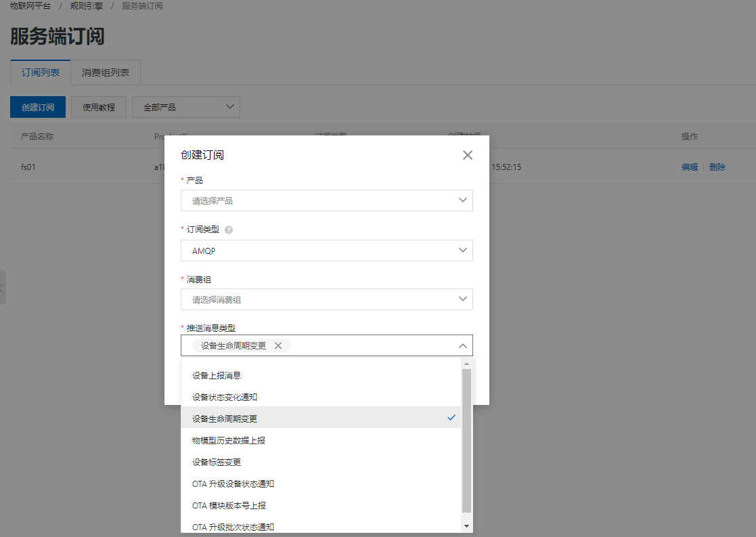Switch to the 订阅列表 tab
This screenshot has height=537, width=756.
[x=41, y=72]
